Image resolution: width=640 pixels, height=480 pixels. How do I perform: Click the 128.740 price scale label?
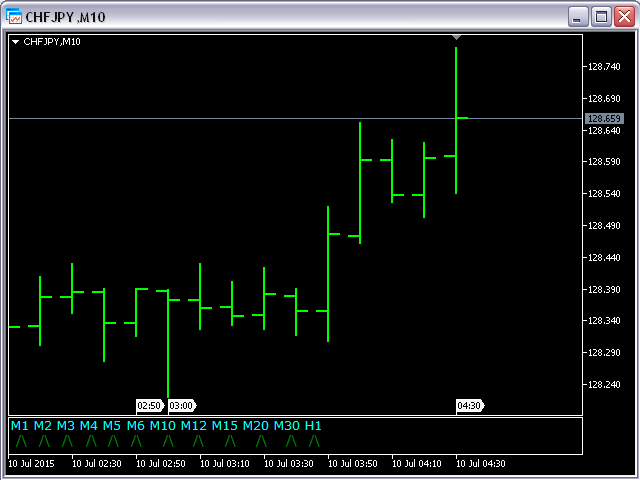point(604,67)
